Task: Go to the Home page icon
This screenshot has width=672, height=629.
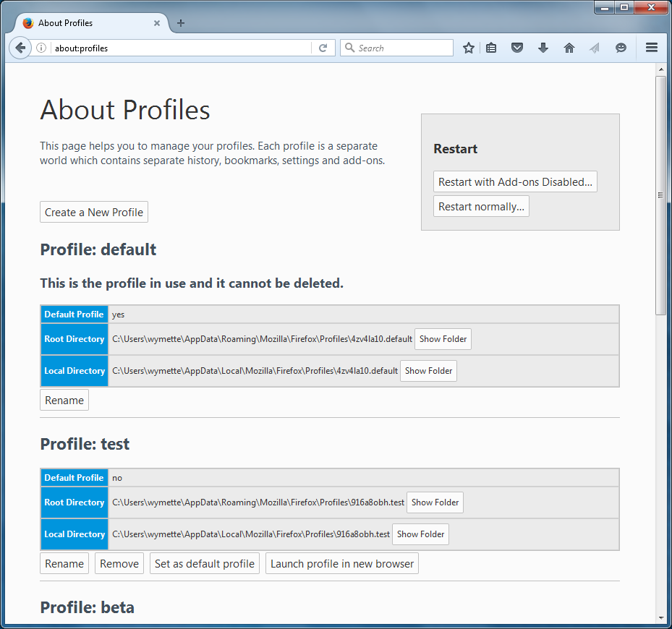Action: click(x=569, y=48)
